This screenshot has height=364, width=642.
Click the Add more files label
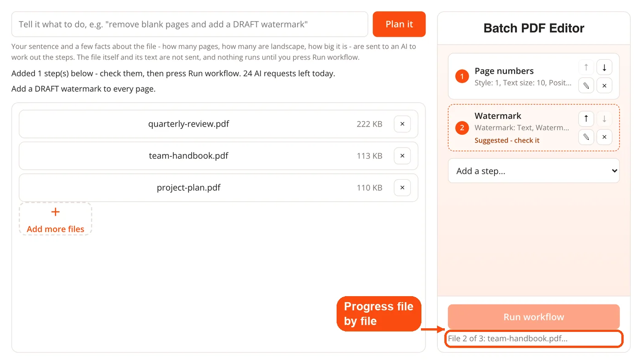[x=55, y=229]
